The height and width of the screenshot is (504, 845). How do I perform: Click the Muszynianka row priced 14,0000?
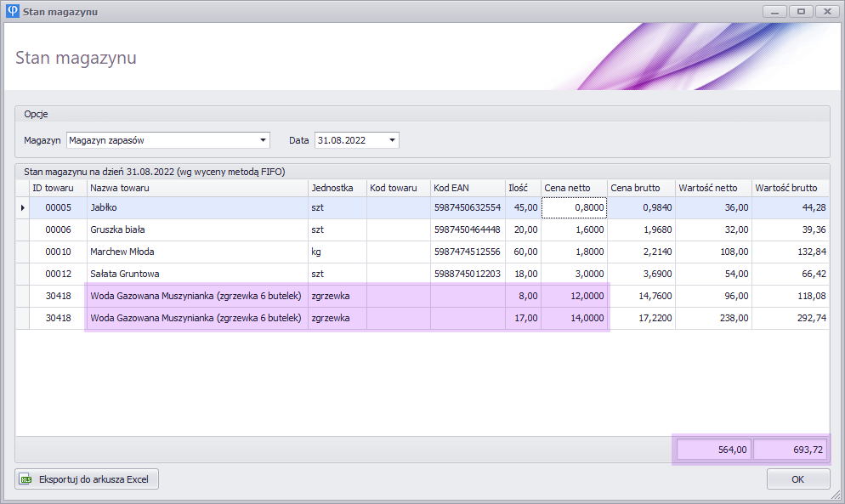pyautogui.click(x=196, y=318)
